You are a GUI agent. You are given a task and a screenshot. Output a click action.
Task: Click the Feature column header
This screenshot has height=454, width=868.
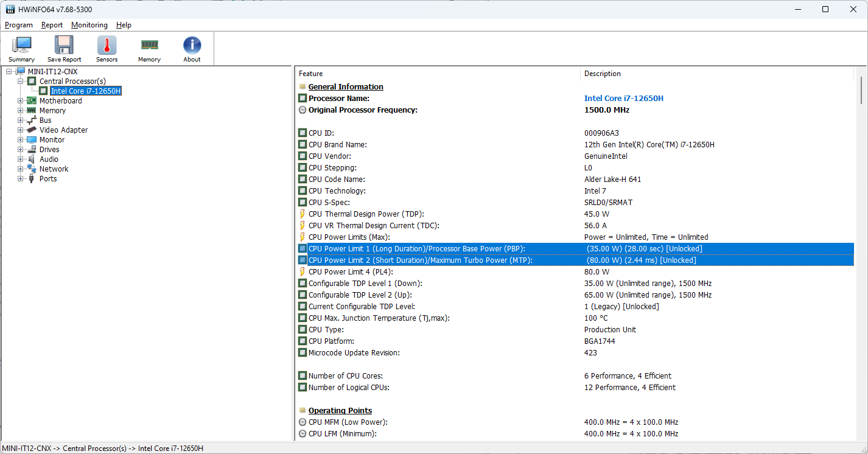click(438, 74)
